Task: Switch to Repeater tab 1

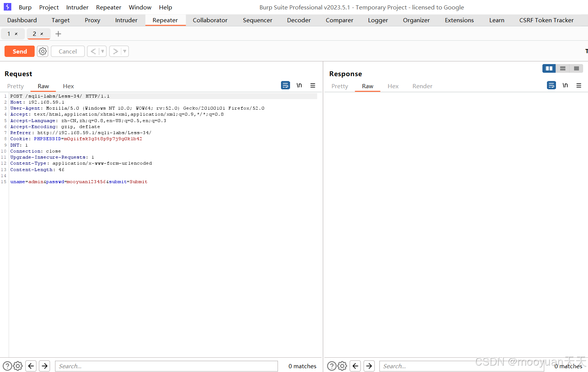Action: pos(9,34)
